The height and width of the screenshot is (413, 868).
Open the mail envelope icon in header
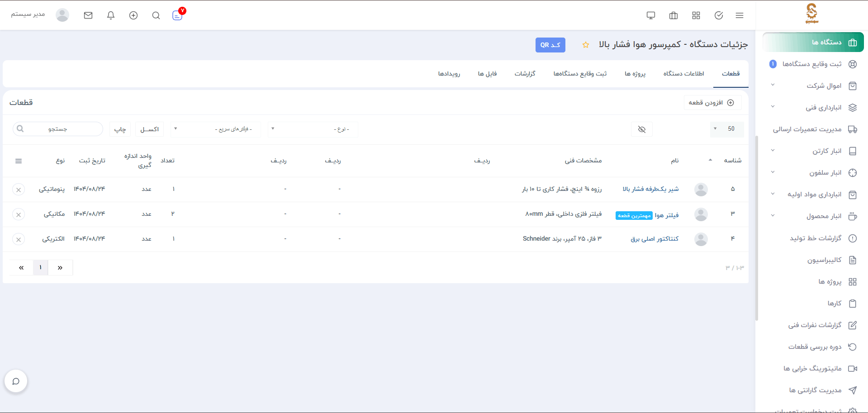click(x=88, y=15)
